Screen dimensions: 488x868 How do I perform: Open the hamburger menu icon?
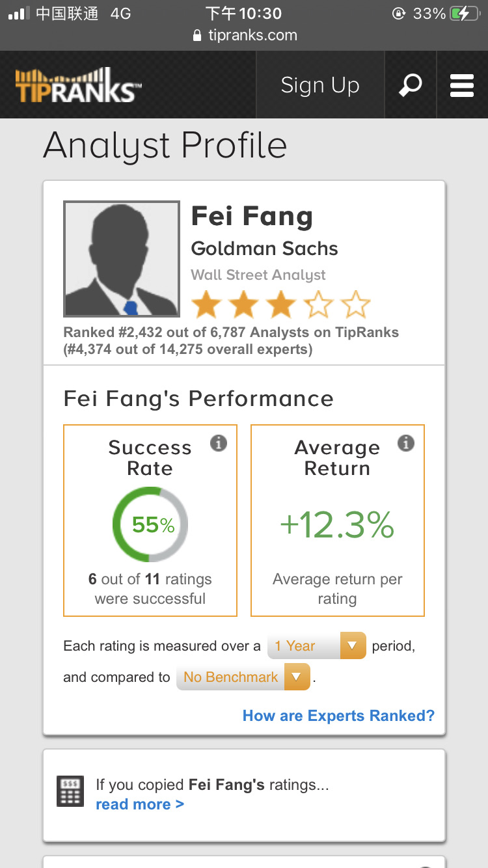click(x=462, y=85)
